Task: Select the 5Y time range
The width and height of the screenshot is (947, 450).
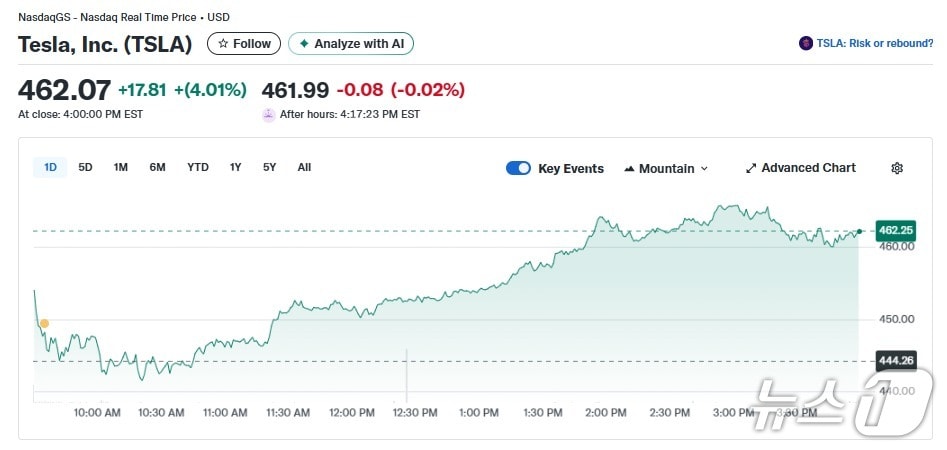Action: (x=269, y=167)
